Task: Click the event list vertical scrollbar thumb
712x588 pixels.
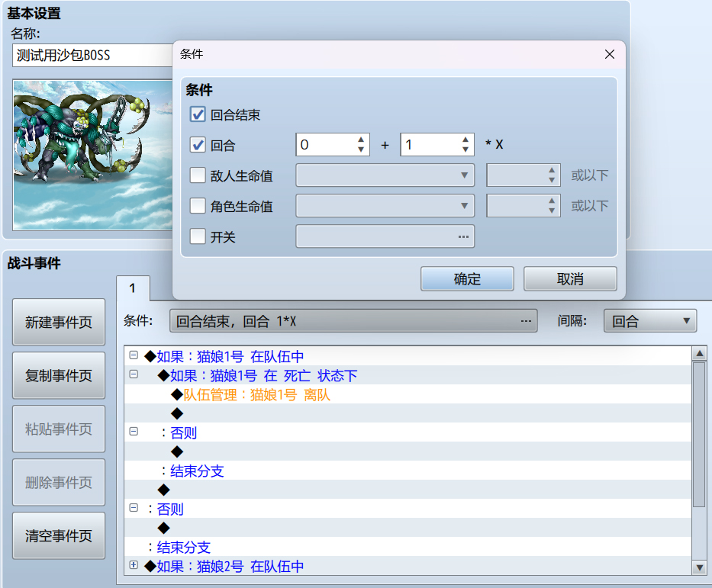Action: (699, 434)
